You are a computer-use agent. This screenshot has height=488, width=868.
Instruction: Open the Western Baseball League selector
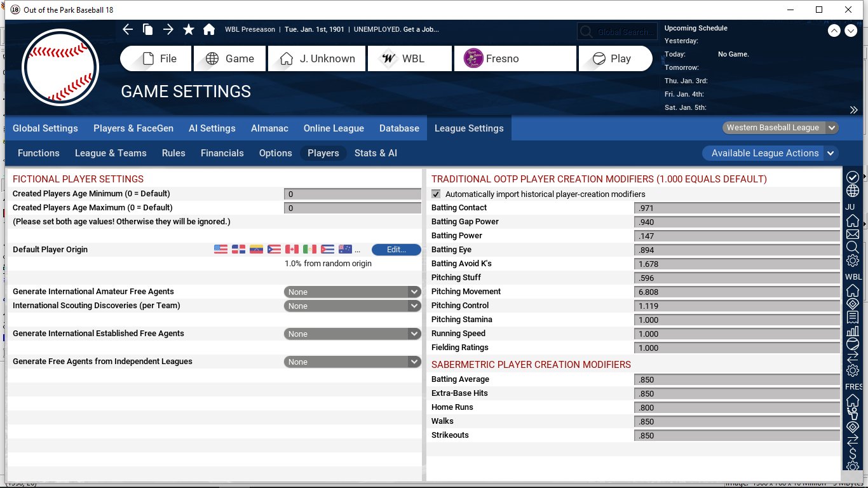coord(780,128)
